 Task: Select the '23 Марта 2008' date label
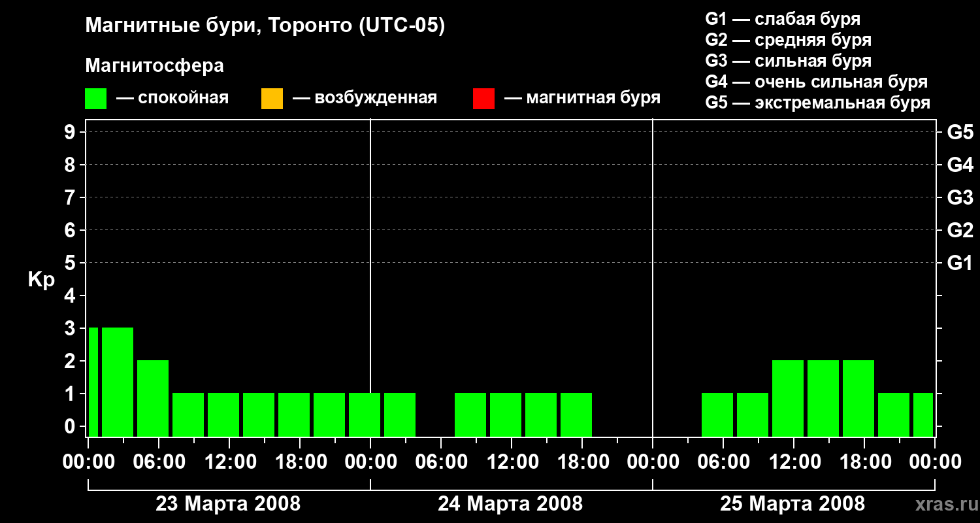tap(228, 504)
